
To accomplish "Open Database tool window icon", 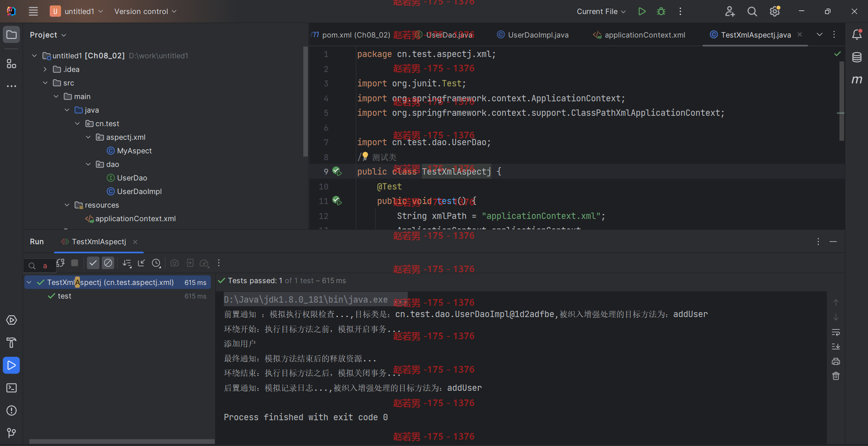I will click(x=857, y=57).
